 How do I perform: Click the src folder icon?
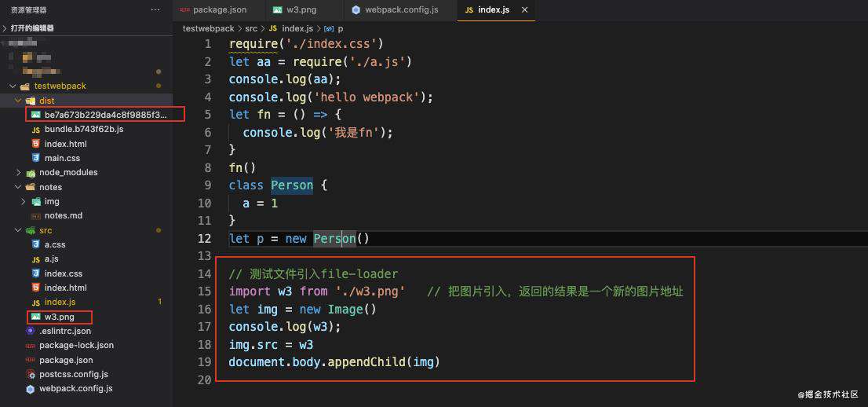31,231
